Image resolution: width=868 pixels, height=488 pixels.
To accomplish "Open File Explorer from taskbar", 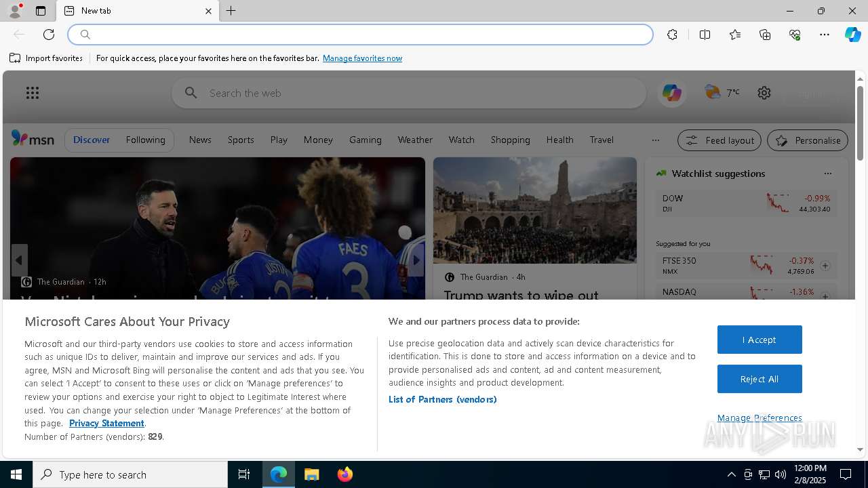I will tap(312, 474).
